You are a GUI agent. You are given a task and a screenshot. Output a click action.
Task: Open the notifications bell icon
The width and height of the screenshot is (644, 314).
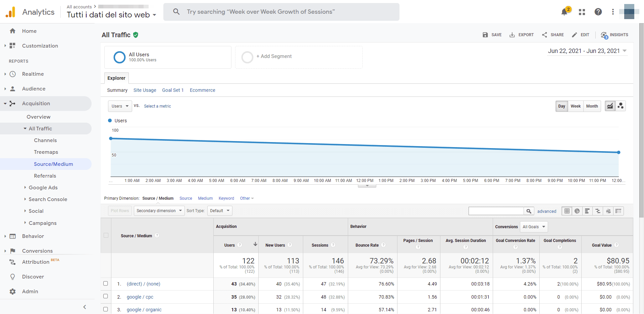(x=565, y=12)
